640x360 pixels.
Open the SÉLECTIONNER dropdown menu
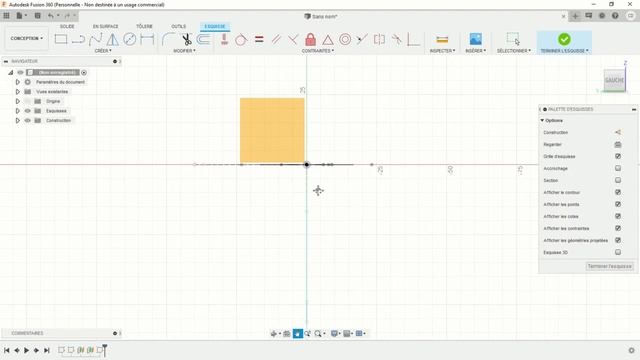coord(513,51)
